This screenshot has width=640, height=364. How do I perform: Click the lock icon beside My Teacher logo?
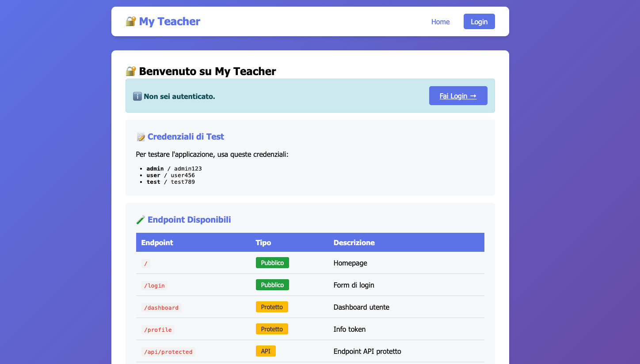click(130, 21)
